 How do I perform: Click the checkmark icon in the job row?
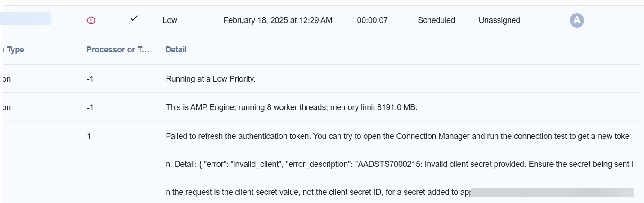point(134,19)
